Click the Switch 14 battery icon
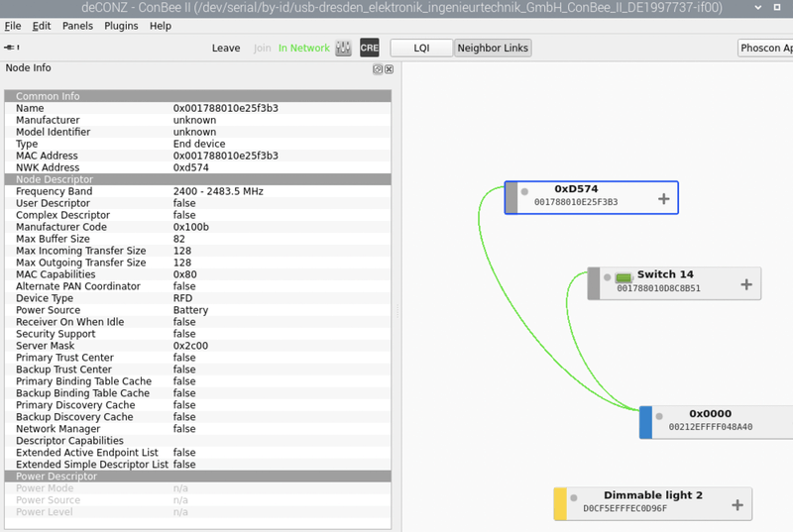The image size is (793, 532). [x=623, y=277]
